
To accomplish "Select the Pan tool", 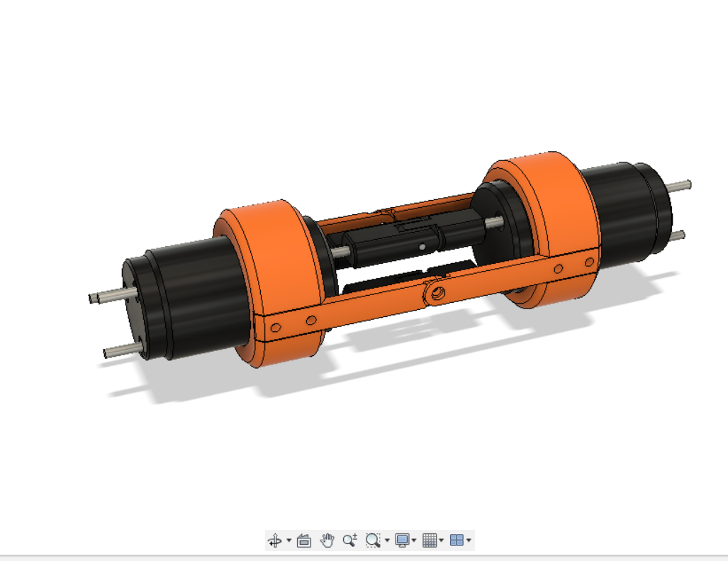I will point(326,540).
